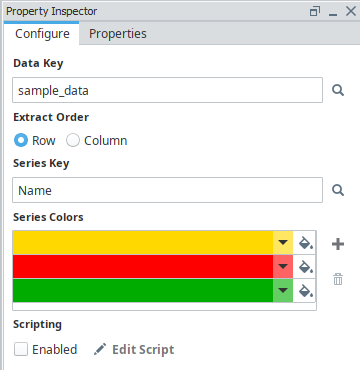360x370 pixels.
Task: Click the Data Key field containing sample_data
Action: [167, 90]
